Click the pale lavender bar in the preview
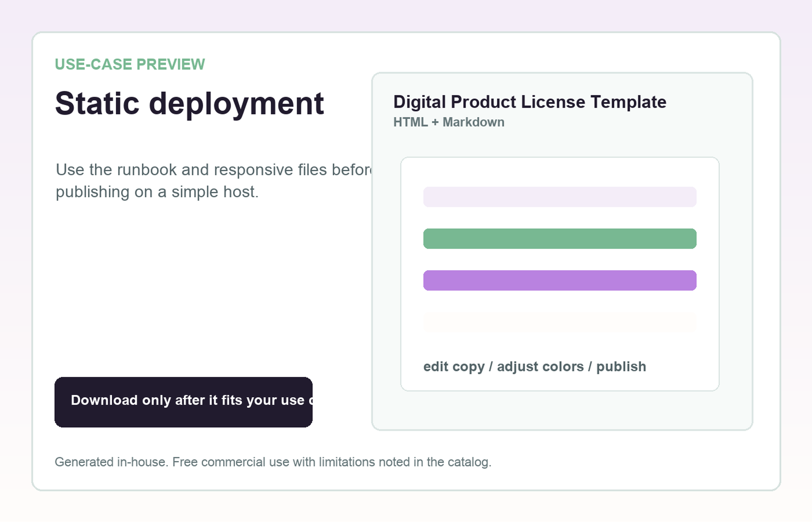Viewport: 812px width, 522px height. (560, 197)
